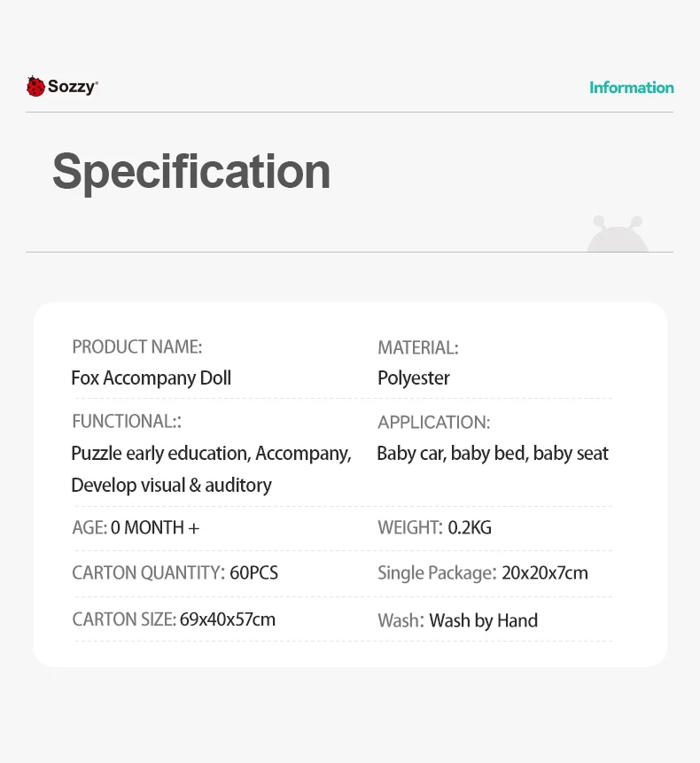Select the Polyester material value

pos(414,378)
